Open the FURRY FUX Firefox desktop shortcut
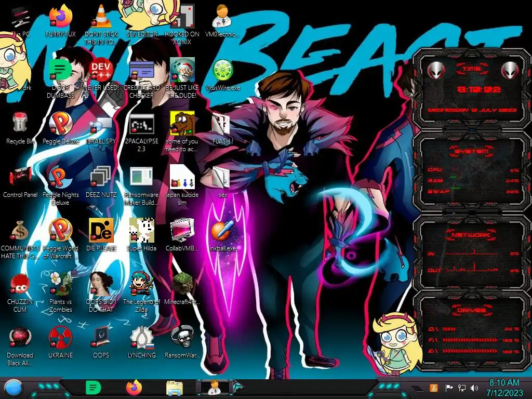The image size is (532, 399). (x=61, y=20)
